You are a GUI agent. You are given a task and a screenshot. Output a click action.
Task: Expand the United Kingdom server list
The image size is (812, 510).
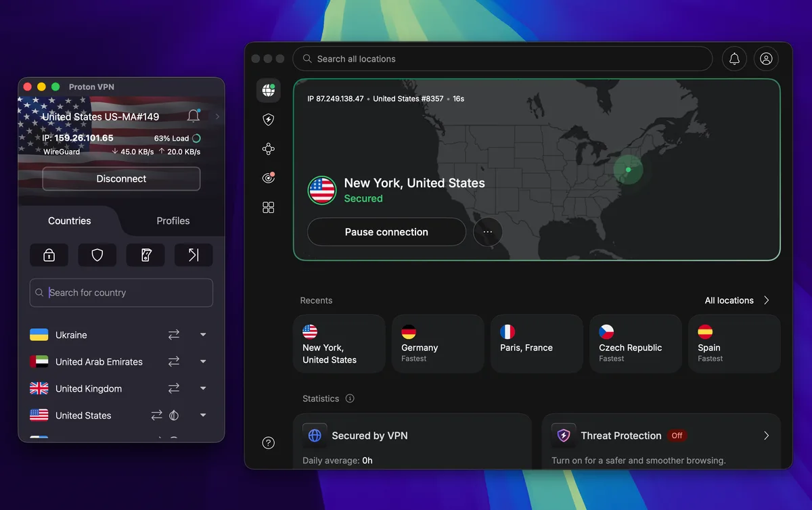point(203,388)
